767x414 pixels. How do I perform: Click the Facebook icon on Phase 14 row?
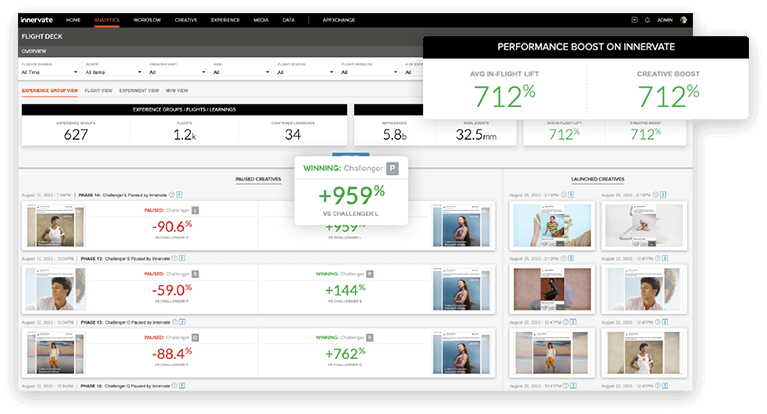click(x=180, y=194)
